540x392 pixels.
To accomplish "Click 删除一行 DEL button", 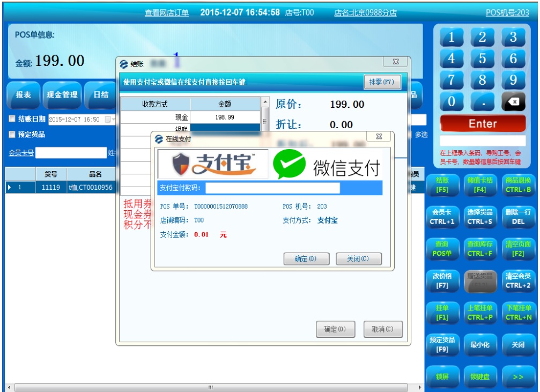I will point(518,217).
